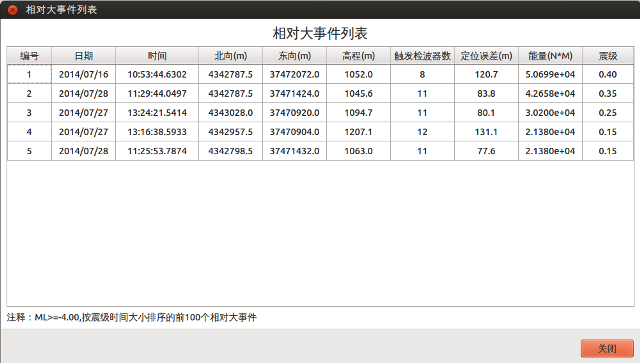Select magnitude cell 0.25

pos(608,113)
